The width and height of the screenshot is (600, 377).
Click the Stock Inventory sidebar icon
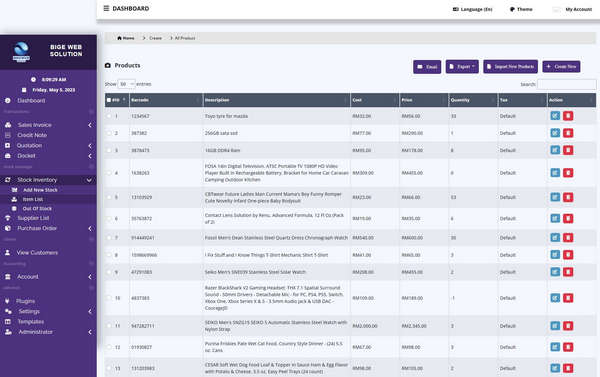coord(8,180)
